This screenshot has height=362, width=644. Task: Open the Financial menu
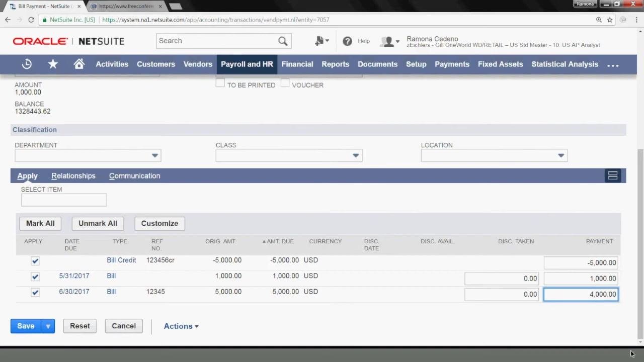point(297,64)
